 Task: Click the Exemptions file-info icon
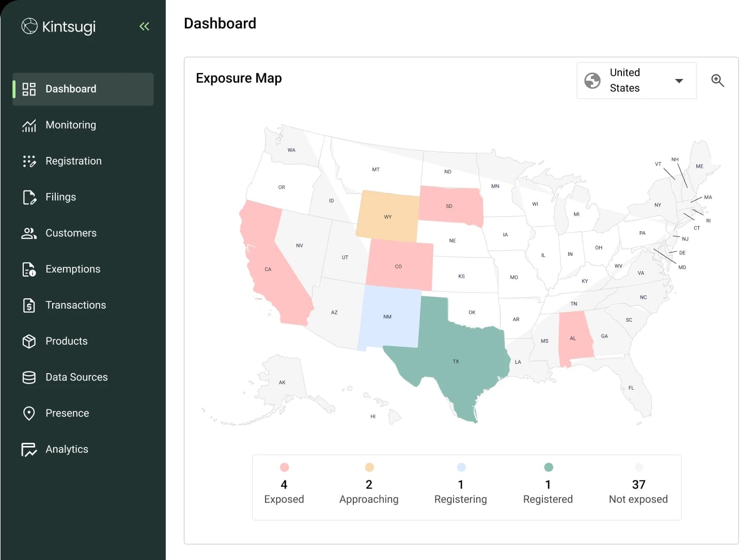coord(29,269)
